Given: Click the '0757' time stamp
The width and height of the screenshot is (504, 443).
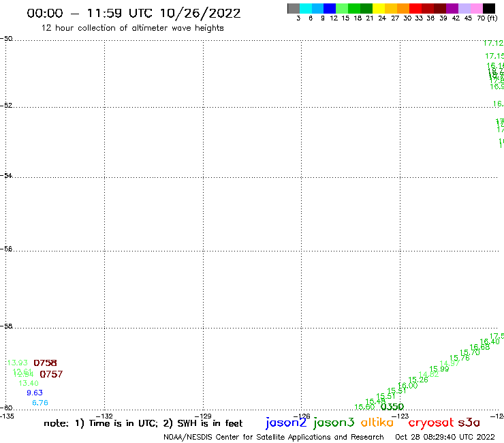Looking at the screenshot, I should (51, 374).
